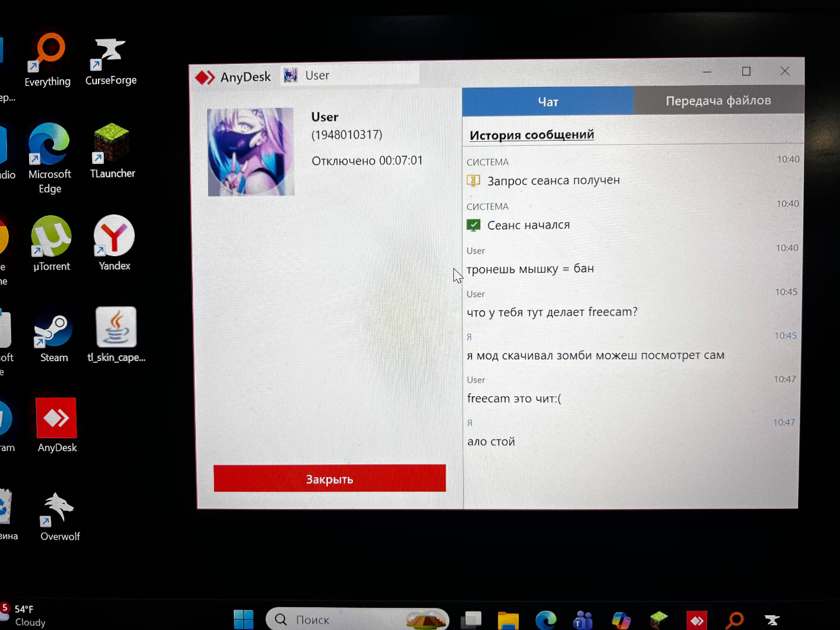Switch to the Передача файлов tab
The width and height of the screenshot is (840, 630).
(x=718, y=100)
